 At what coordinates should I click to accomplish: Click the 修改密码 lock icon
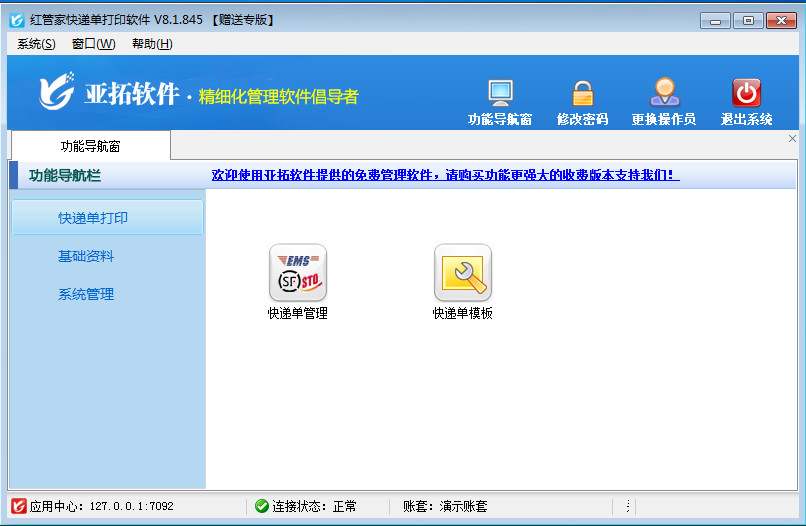coord(582,93)
